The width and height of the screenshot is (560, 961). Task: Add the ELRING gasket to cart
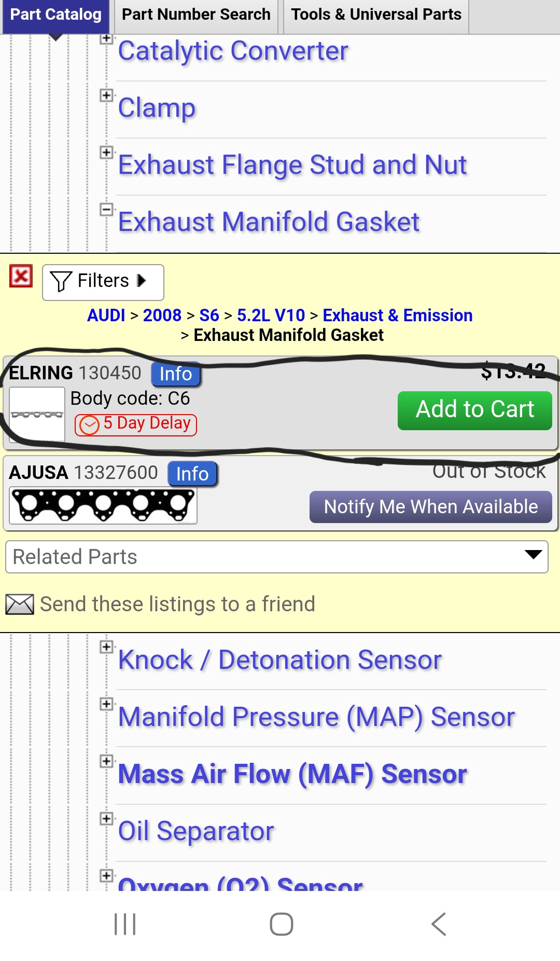[475, 410]
